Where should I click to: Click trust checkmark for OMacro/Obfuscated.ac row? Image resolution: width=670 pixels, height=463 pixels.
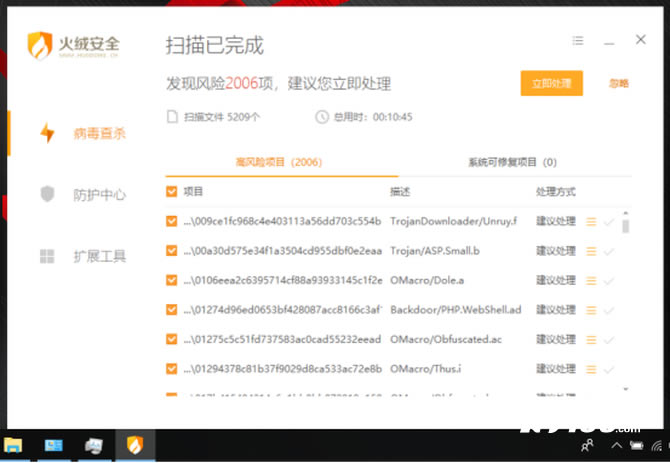click(x=609, y=340)
